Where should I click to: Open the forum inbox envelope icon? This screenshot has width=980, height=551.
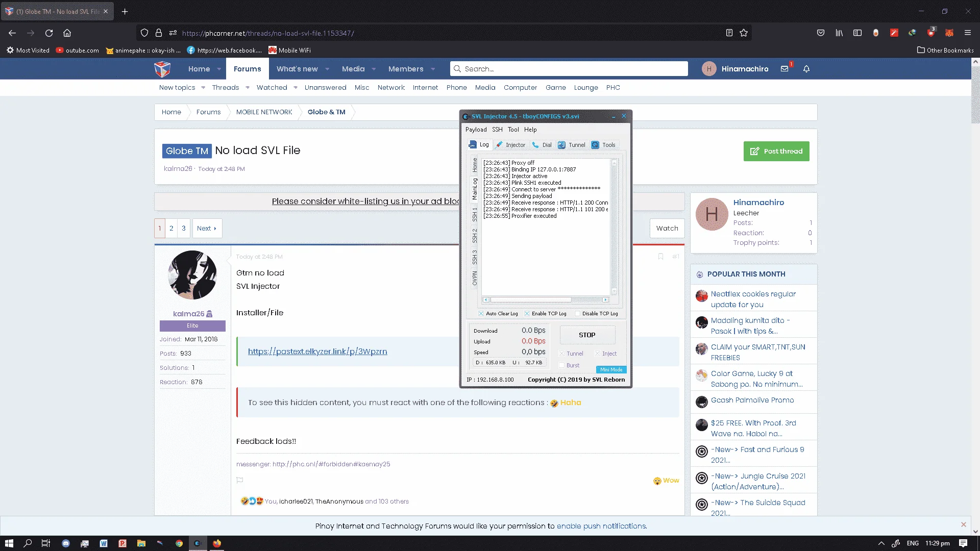click(785, 69)
